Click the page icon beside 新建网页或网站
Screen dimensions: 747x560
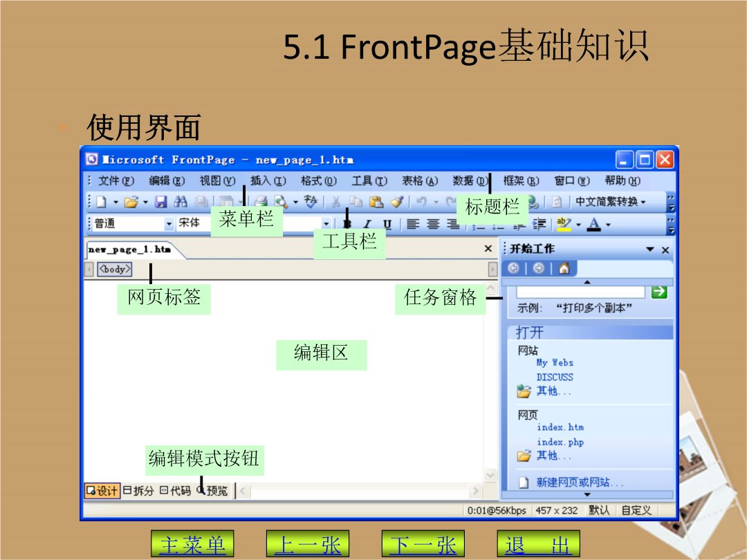pyautogui.click(x=524, y=483)
